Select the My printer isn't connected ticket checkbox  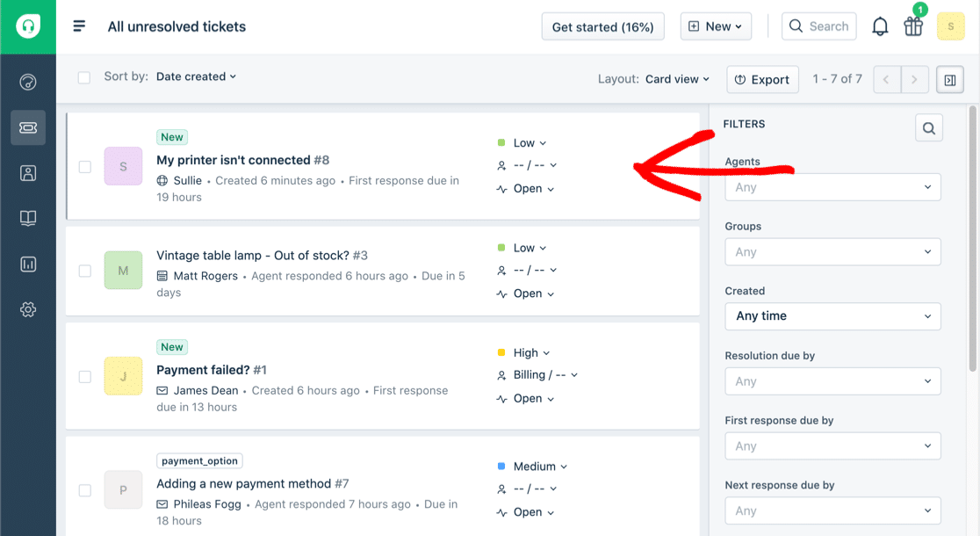85,167
